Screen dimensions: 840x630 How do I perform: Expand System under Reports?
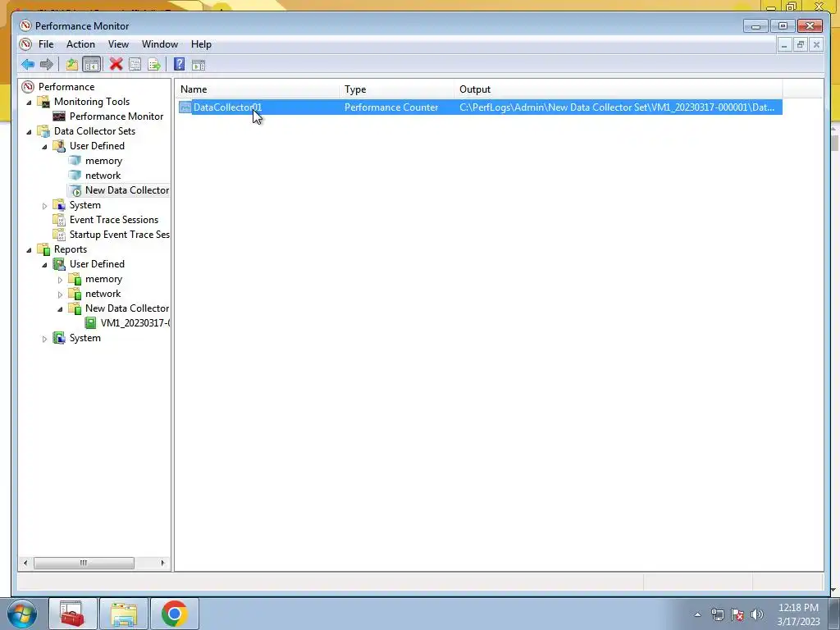pos(44,339)
